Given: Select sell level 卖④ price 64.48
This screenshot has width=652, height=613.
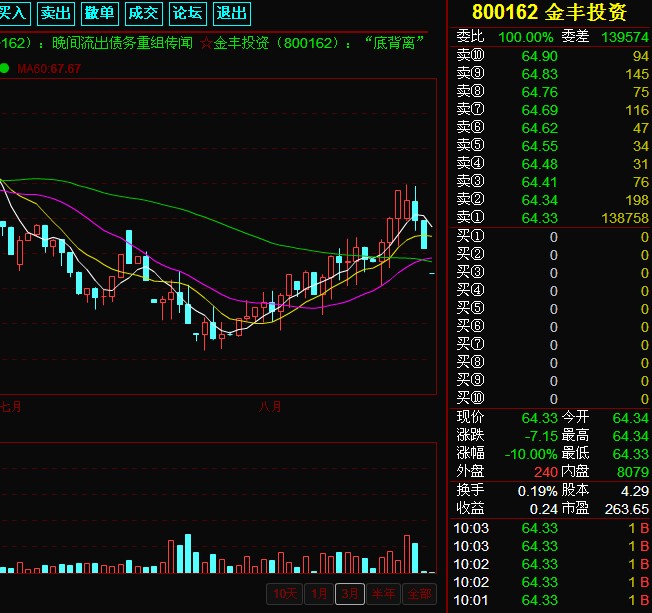Looking at the screenshot, I should 539,164.
